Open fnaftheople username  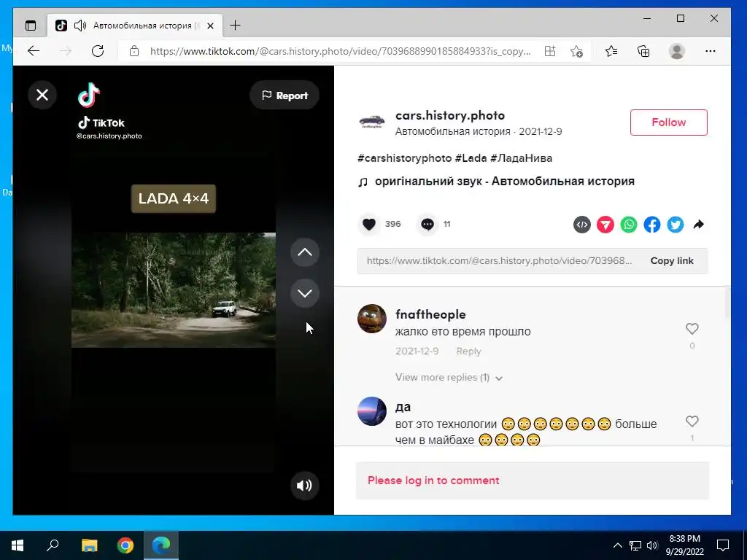[430, 315]
